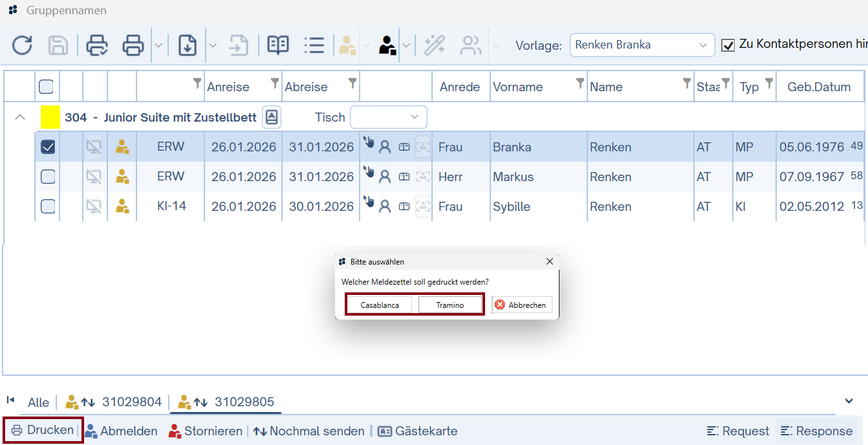
Task: Click the black person toolbar icon
Action: coord(387,45)
